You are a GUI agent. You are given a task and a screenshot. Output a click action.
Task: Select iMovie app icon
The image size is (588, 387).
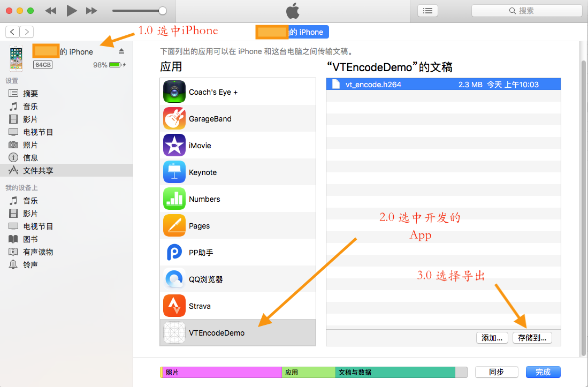[x=174, y=145]
